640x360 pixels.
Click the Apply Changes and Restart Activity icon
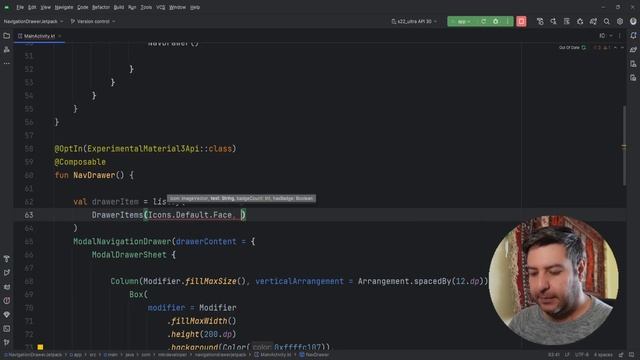540,21
